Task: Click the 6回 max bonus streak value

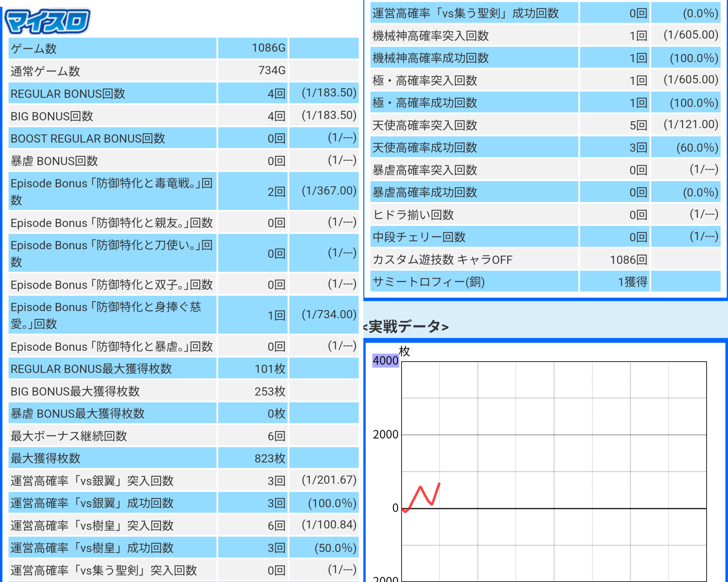Action: (x=276, y=436)
